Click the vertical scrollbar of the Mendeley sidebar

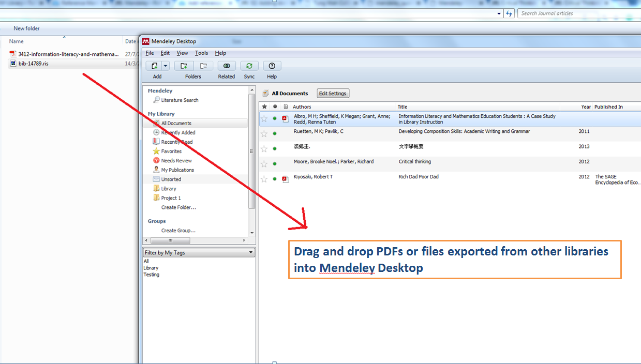point(252,151)
